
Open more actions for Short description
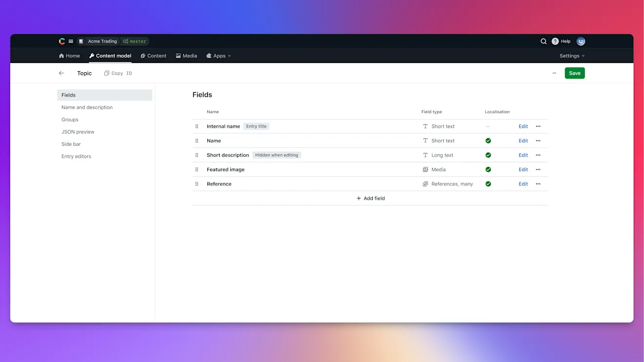[538, 155]
